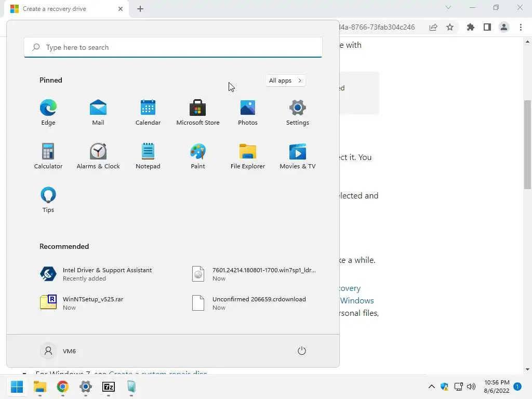Launch the Photos app
This screenshot has width=532, height=399.
[248, 113]
